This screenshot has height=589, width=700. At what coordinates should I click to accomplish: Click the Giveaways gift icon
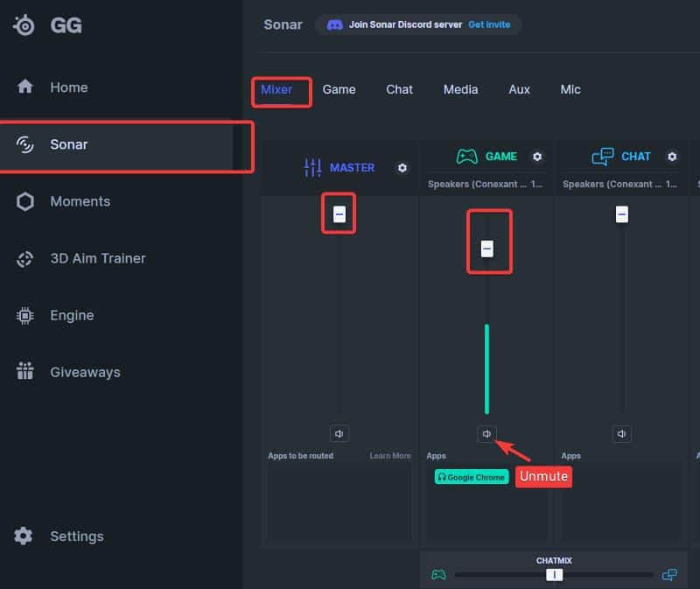pos(25,370)
